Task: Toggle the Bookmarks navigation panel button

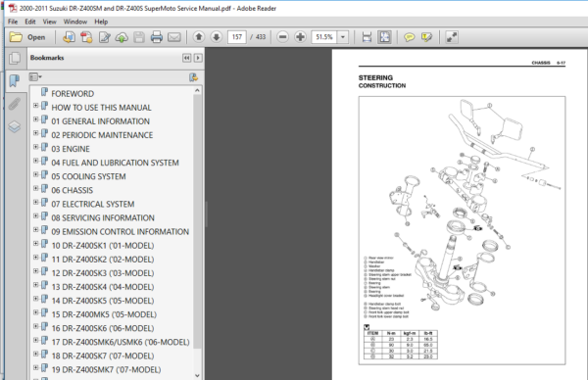Action: click(15, 80)
